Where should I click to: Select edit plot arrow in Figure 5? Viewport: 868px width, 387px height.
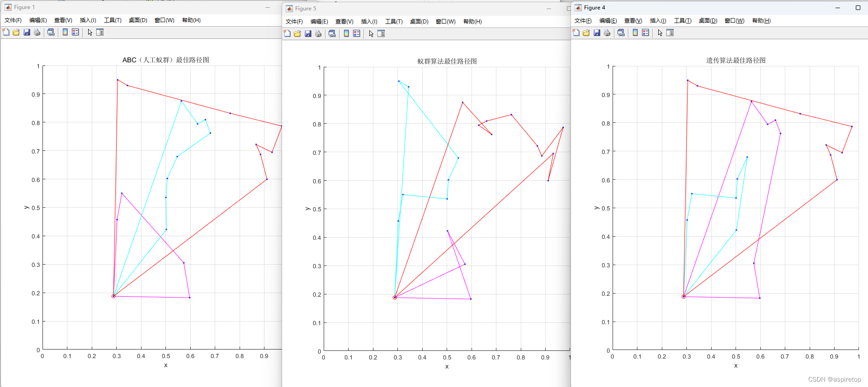(x=371, y=33)
